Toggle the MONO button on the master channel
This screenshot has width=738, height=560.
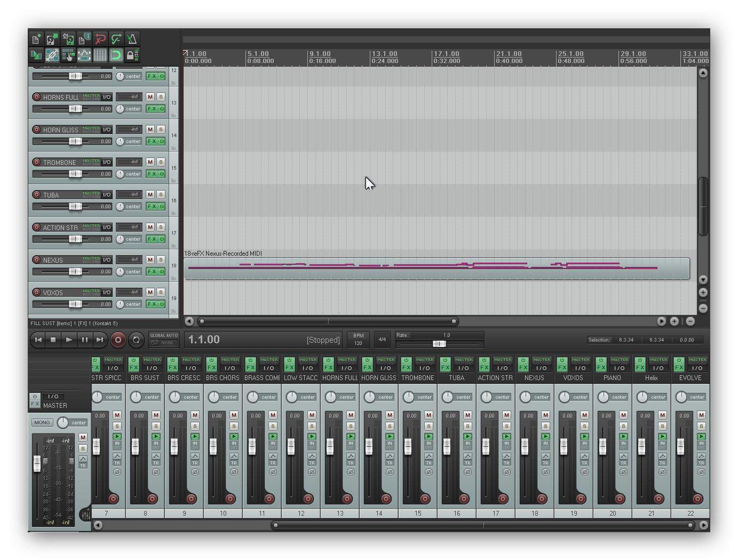pos(42,422)
